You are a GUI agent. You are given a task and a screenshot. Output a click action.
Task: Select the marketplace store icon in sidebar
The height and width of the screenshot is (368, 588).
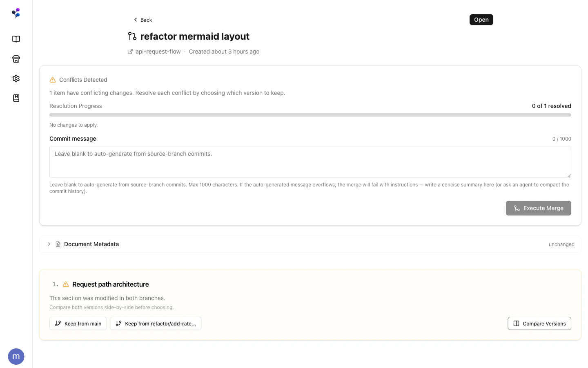click(x=16, y=58)
